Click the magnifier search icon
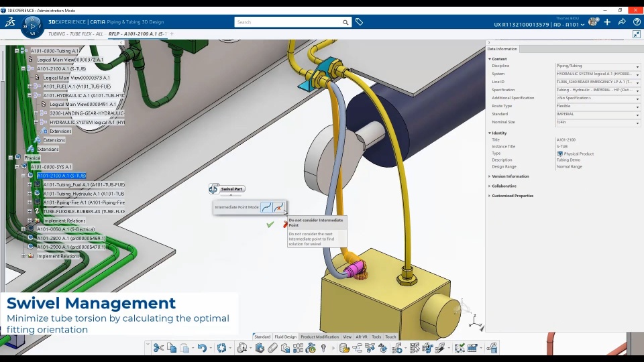 pos(345,22)
